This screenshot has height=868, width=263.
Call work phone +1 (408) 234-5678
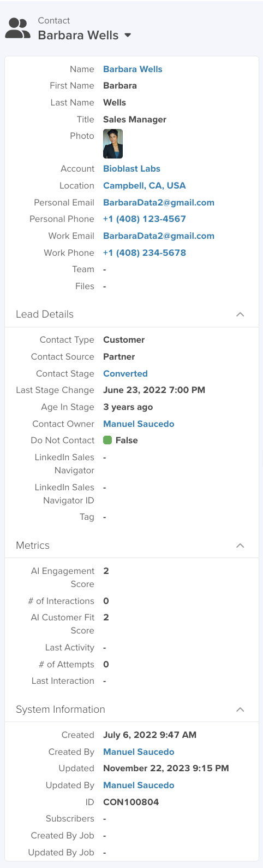point(145,253)
